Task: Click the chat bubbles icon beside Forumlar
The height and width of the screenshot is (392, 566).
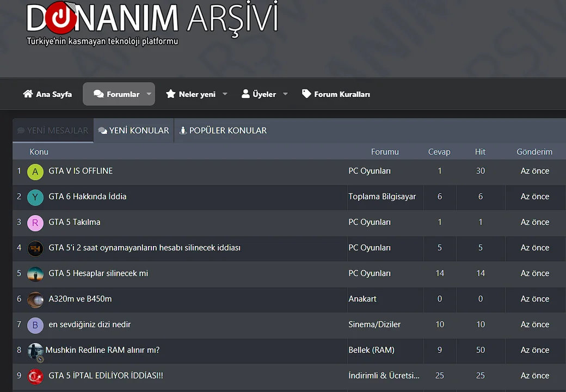Action: [99, 94]
